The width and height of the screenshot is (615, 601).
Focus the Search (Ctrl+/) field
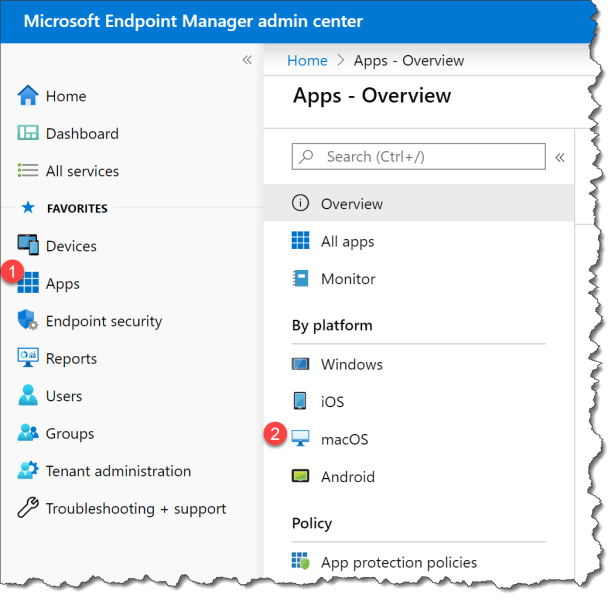click(x=418, y=157)
